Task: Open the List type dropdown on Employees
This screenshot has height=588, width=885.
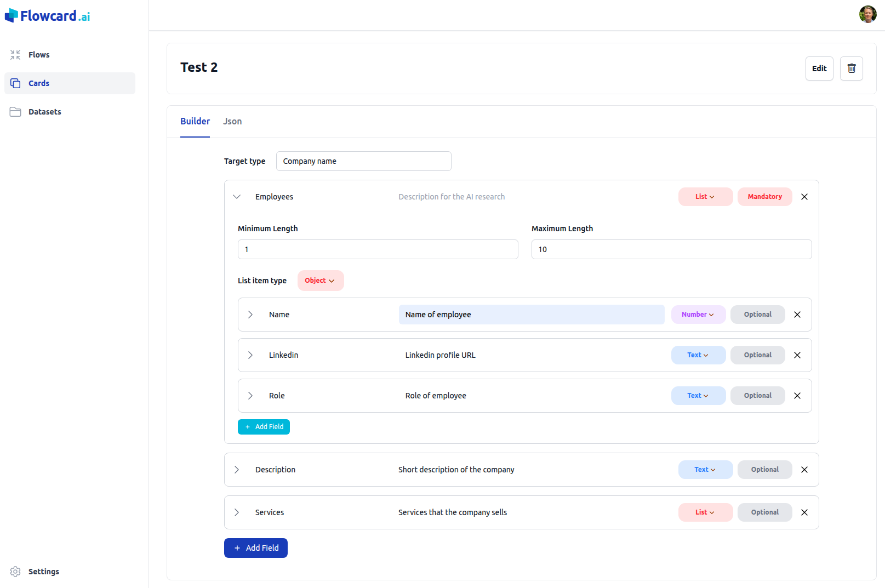Action: pos(705,196)
